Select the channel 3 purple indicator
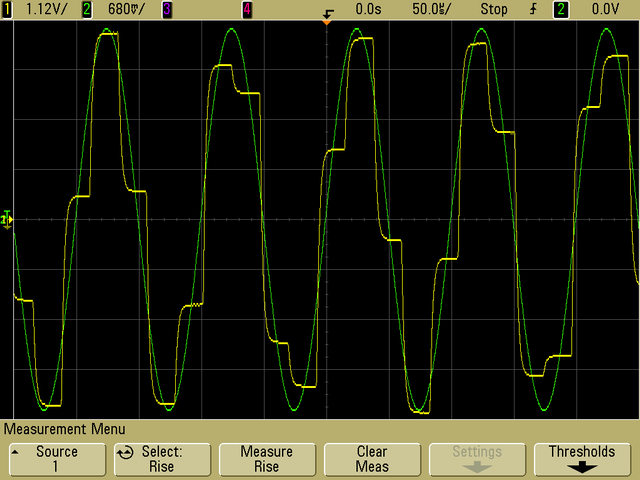 pos(167,10)
